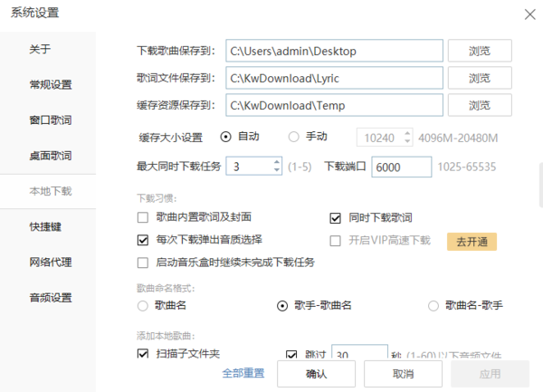543x392 pixels.
Task: Toggle 每次下载弹出音质选择 checkbox
Action: tap(142, 240)
